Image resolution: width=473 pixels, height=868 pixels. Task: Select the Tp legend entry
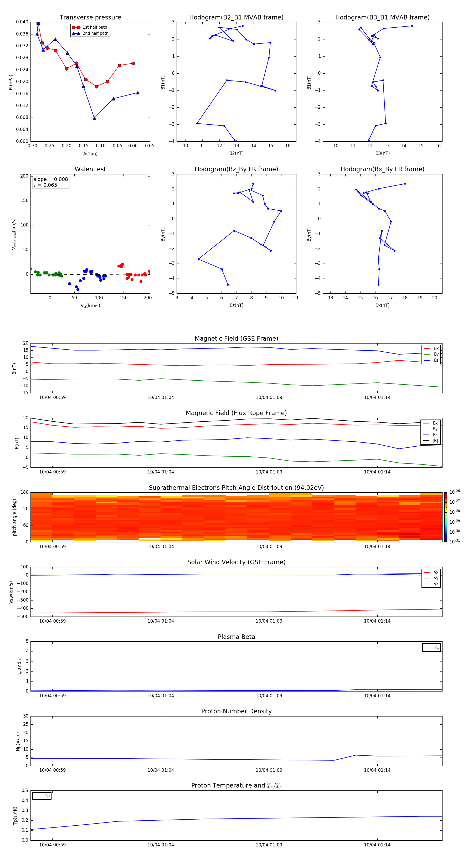tap(42, 796)
